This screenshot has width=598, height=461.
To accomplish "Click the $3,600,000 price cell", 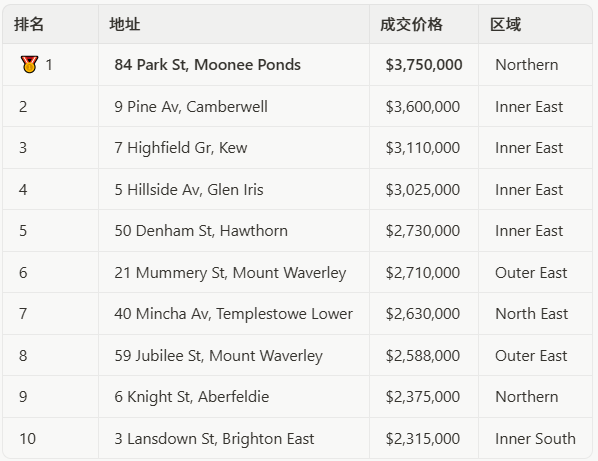I will 423,106.
